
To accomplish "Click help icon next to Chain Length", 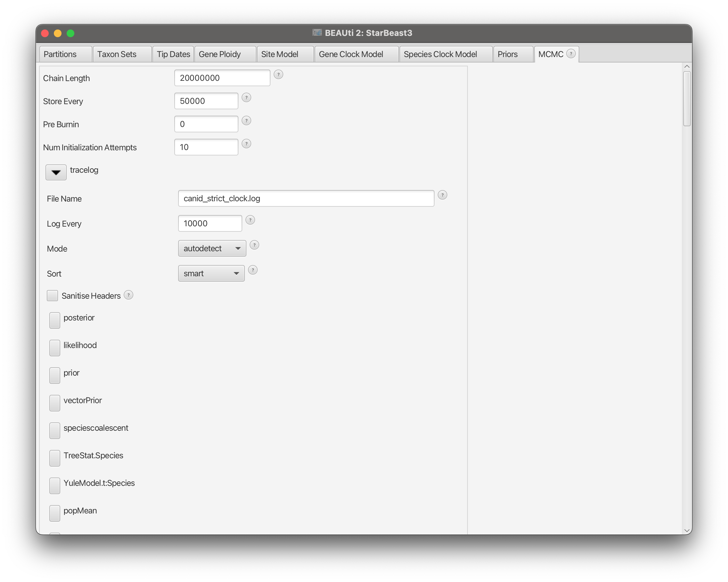I will click(278, 74).
